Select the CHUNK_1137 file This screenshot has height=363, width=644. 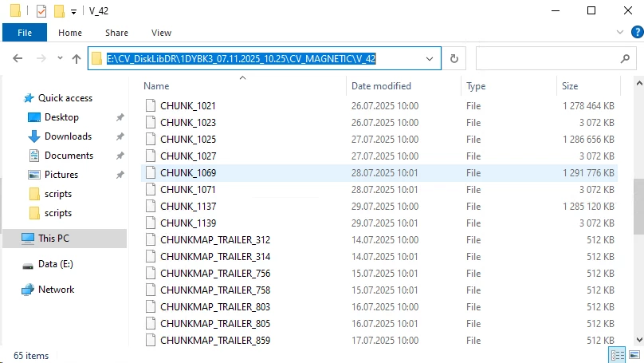tap(379, 207)
